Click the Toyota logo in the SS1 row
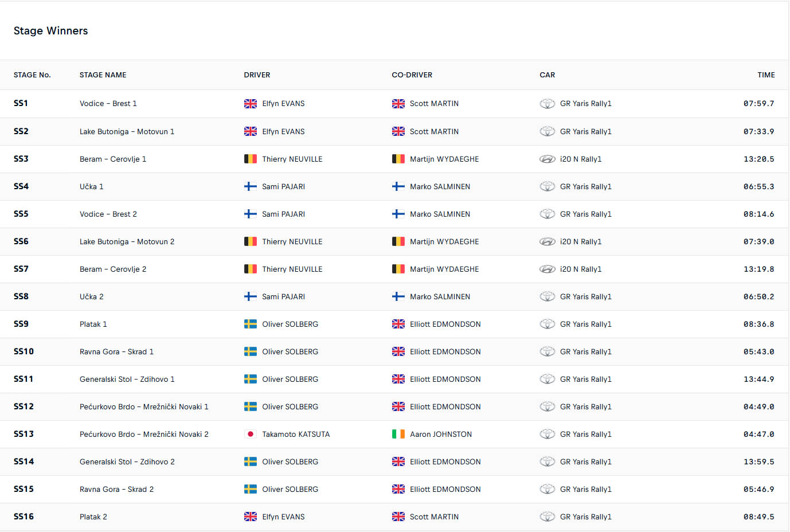The height and width of the screenshot is (532, 790). click(547, 104)
